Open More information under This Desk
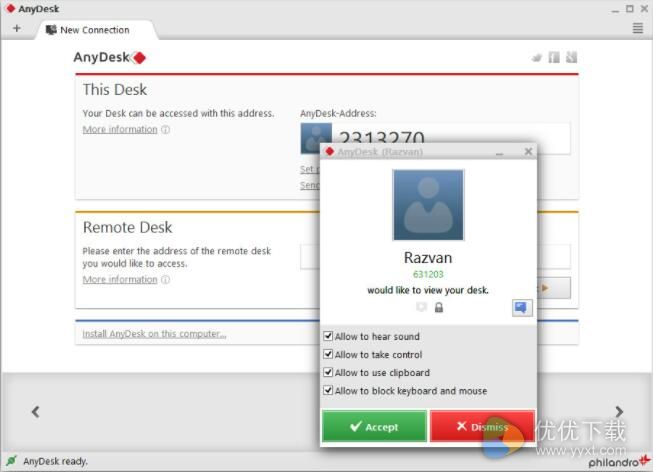 [120, 130]
